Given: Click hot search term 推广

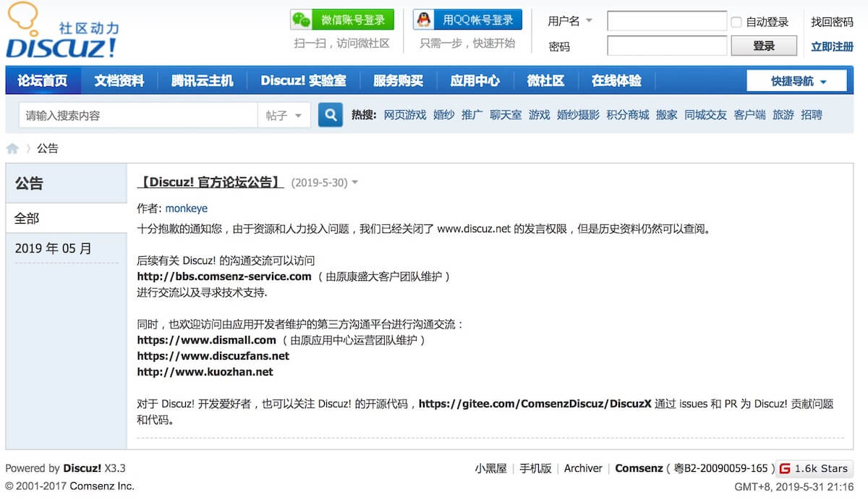Looking at the screenshot, I should (x=472, y=115).
